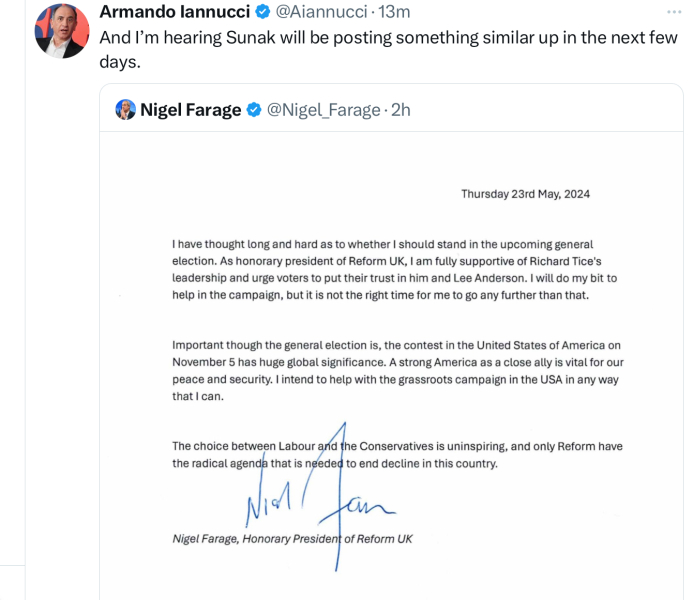
Task: Click Nigel Farage's small avatar
Action: [x=125, y=110]
